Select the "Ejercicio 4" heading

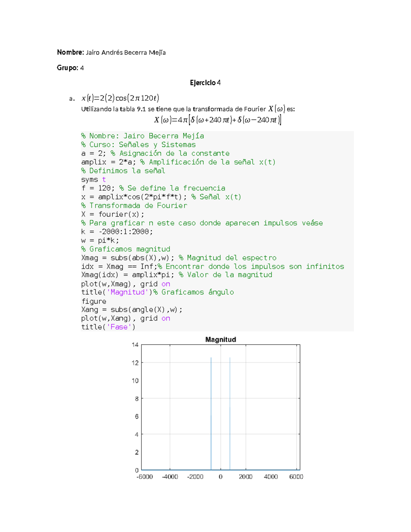pyautogui.click(x=205, y=83)
